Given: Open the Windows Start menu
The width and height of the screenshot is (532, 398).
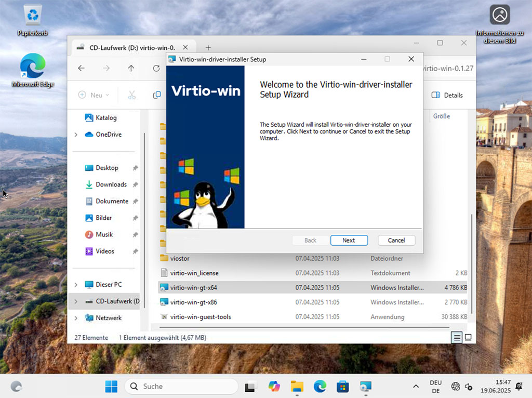Looking at the screenshot, I should point(111,386).
